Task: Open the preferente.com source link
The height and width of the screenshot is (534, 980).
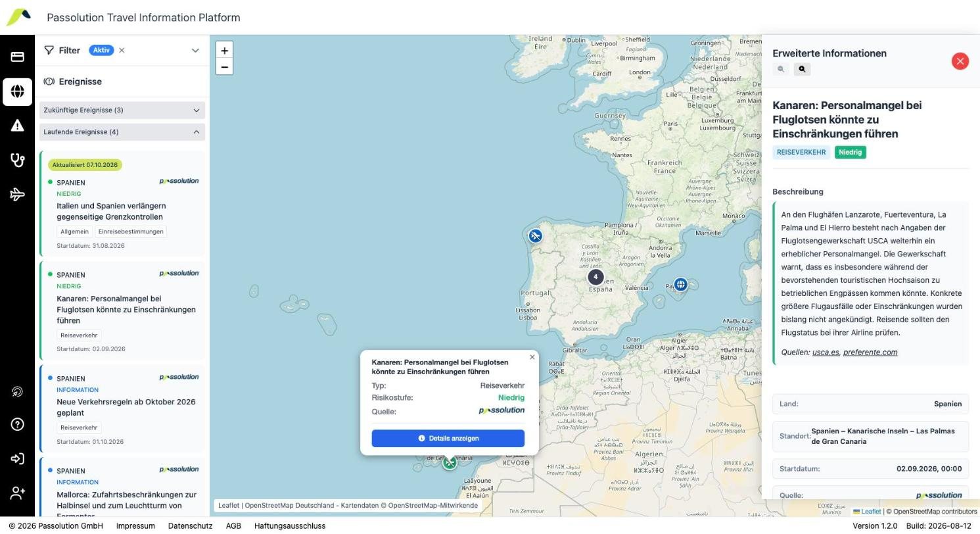Action: pos(870,352)
